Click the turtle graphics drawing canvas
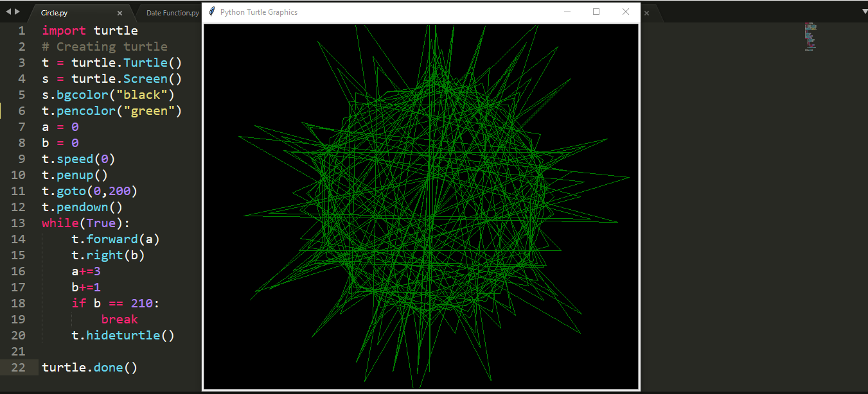The height and width of the screenshot is (394, 868). (x=421, y=205)
